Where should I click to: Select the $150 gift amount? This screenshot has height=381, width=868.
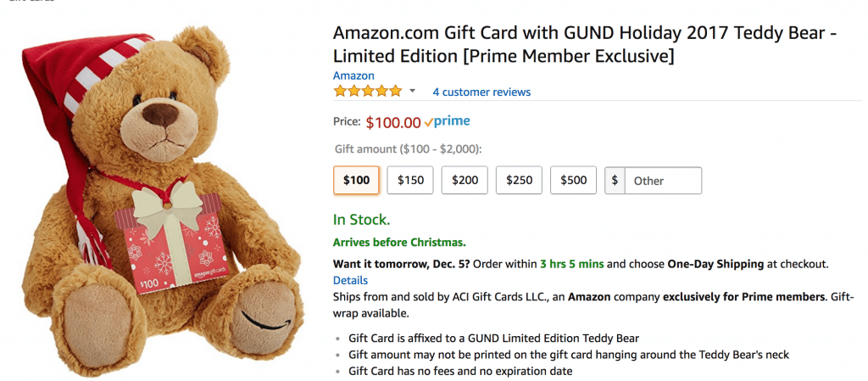point(410,180)
